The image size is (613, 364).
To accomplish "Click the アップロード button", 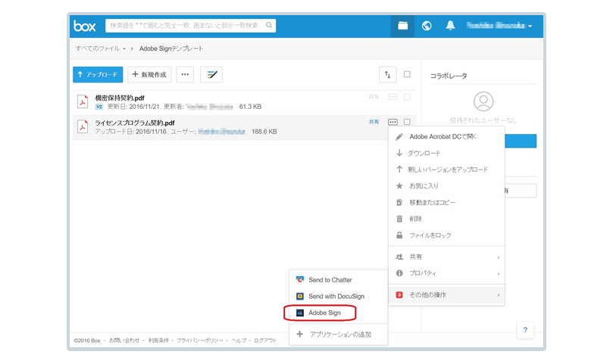I will 98,74.
